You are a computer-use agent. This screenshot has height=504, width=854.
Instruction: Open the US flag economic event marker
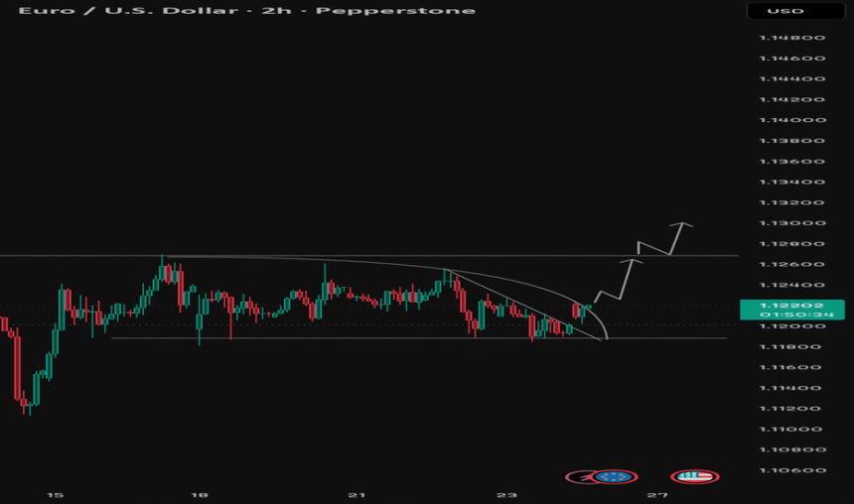[695, 477]
